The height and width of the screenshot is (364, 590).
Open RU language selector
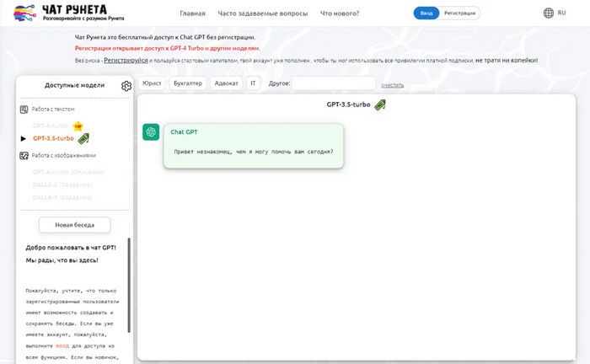561,13
